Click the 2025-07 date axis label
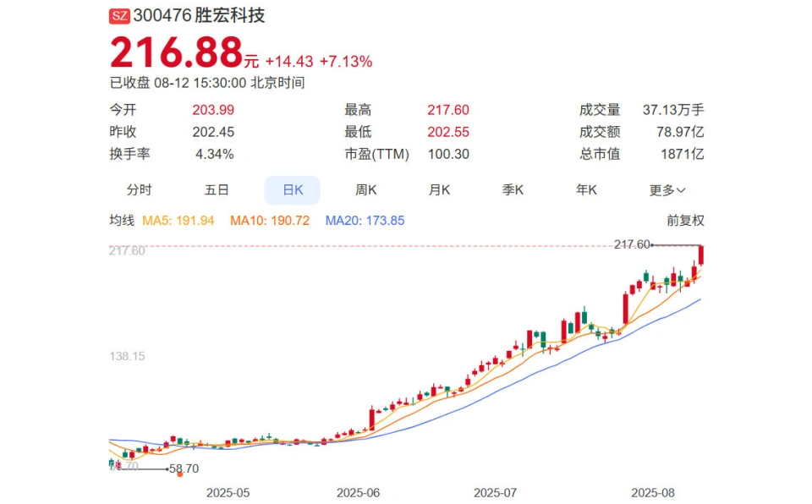 coord(495,493)
